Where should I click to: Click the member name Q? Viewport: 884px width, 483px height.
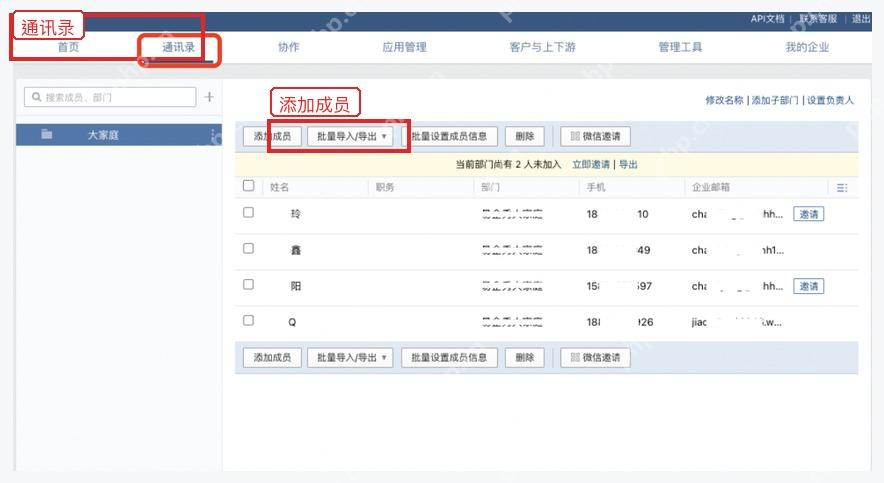click(x=292, y=322)
